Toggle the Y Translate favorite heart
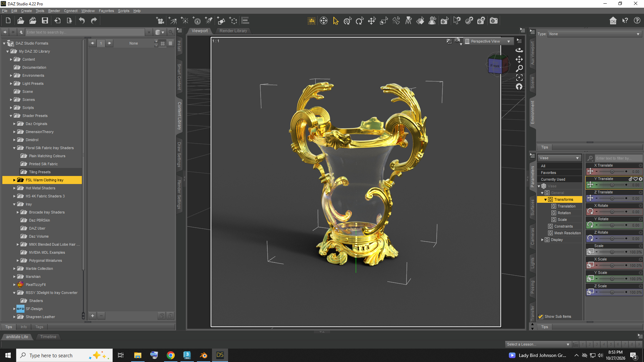644x362 pixels. pyautogui.click(x=636, y=179)
